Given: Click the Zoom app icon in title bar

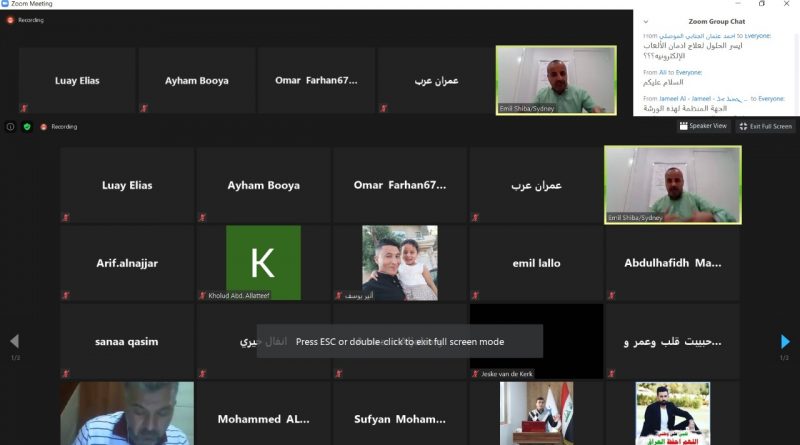Looking at the screenshot, I should pyautogui.click(x=5, y=4).
